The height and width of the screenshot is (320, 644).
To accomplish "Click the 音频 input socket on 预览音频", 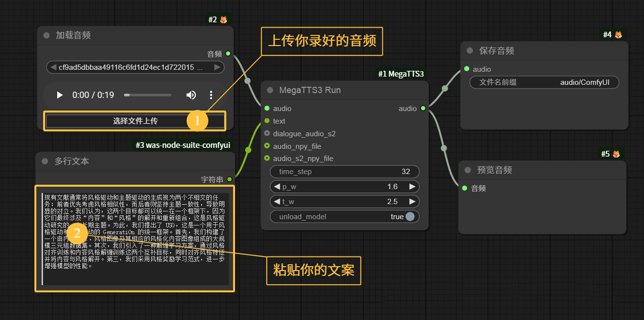I will (x=464, y=188).
